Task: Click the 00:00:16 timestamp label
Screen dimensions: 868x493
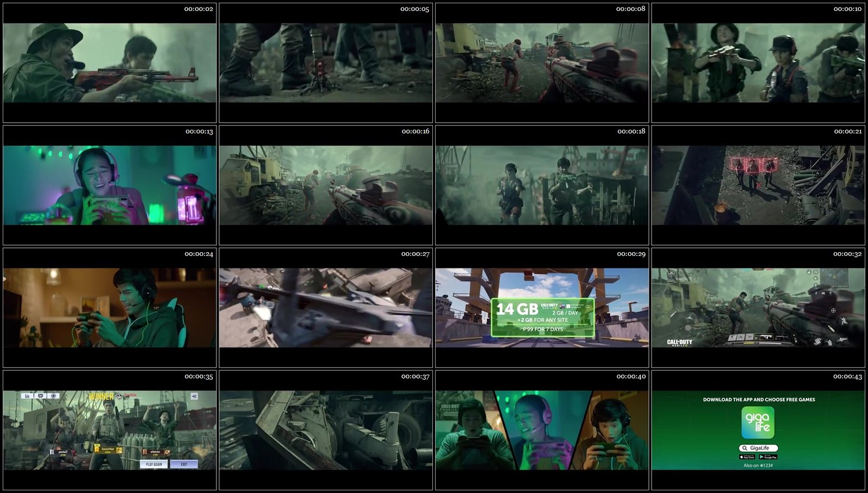Action: point(416,132)
